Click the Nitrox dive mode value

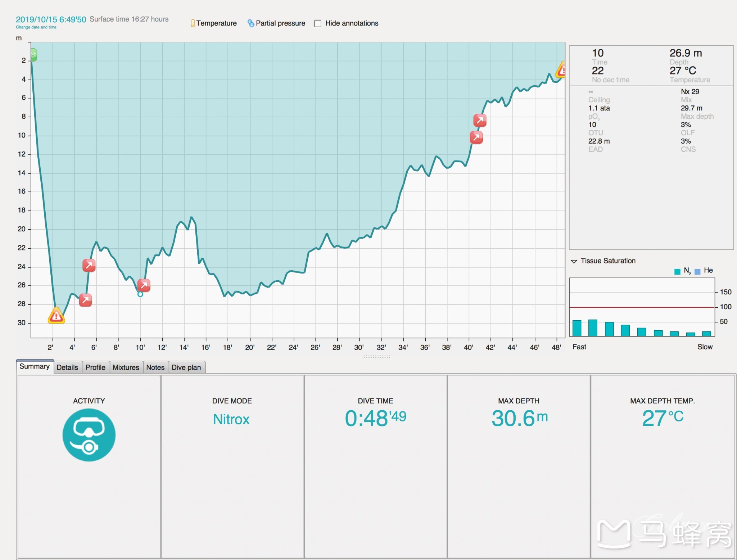[231, 419]
